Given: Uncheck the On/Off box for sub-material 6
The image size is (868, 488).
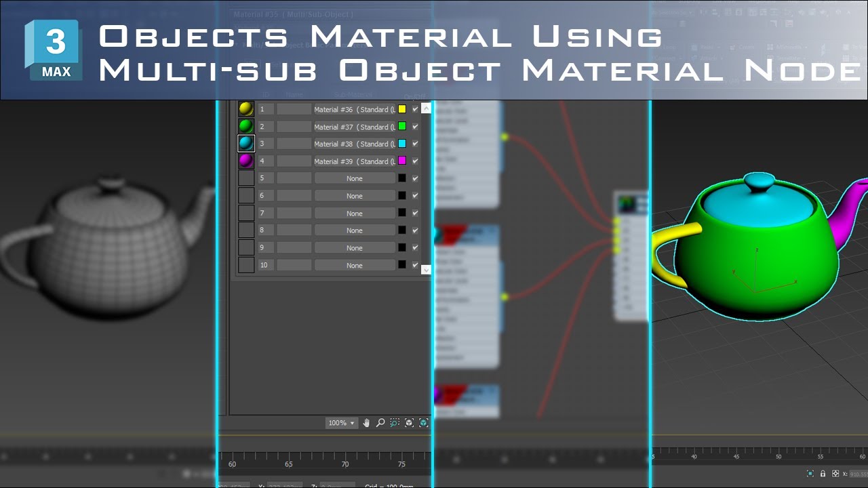Looking at the screenshot, I should pyautogui.click(x=415, y=196).
